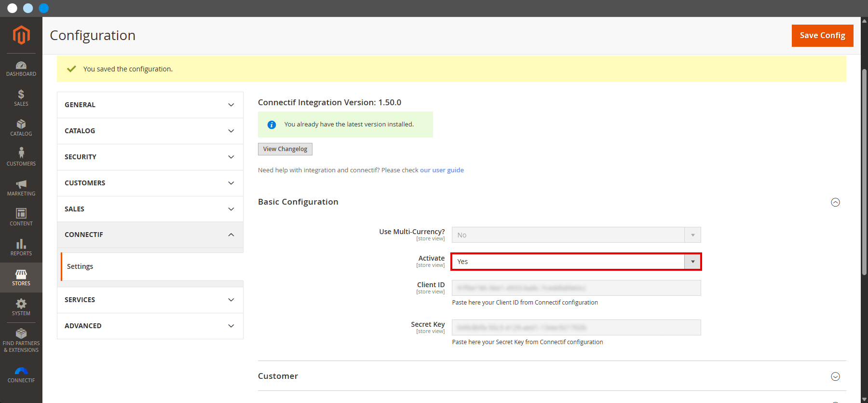Expand the CUSTOMERS configuration group
Image resolution: width=868 pixels, height=403 pixels.
coord(150,183)
